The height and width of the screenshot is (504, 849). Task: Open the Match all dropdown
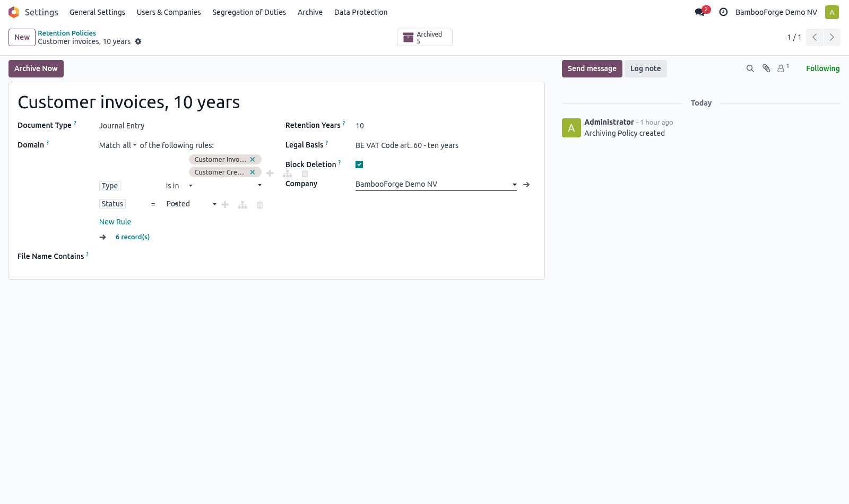129,145
